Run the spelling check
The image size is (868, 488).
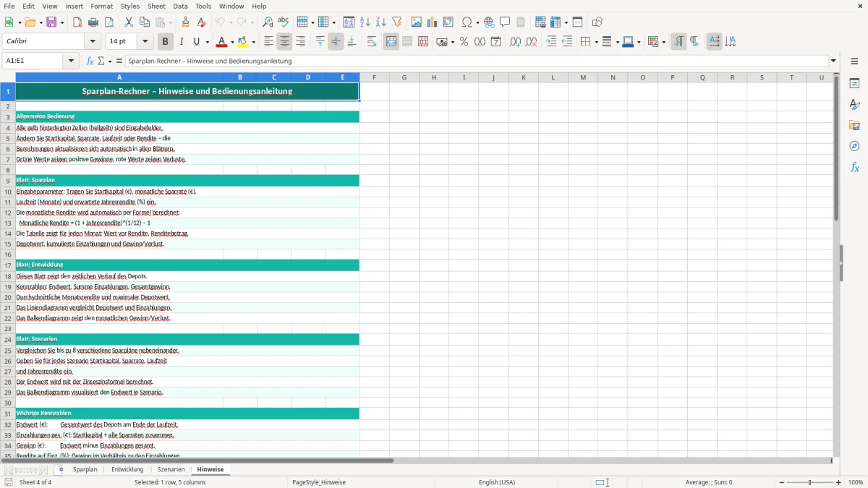[284, 22]
